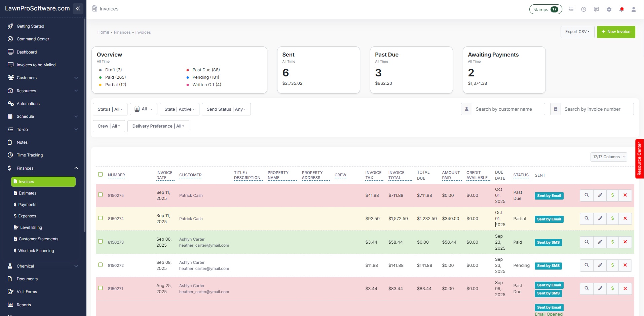This screenshot has height=316, width=644.
Task: Tick the checkbox for invoice 8150275
Action: (100, 195)
